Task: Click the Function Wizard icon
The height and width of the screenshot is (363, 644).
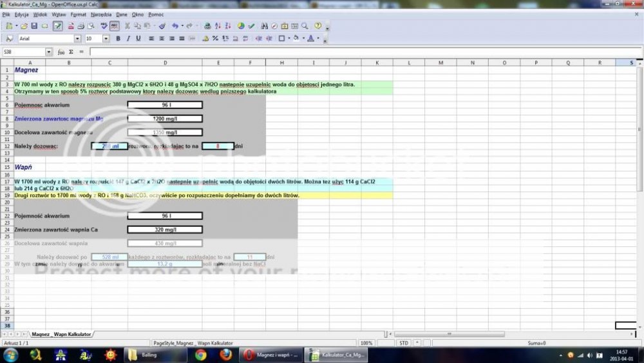Action: point(61,52)
